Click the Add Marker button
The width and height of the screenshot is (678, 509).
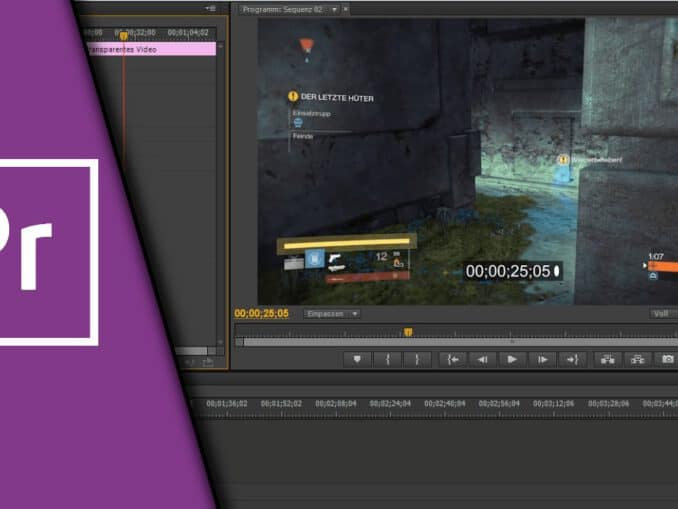[x=357, y=359]
